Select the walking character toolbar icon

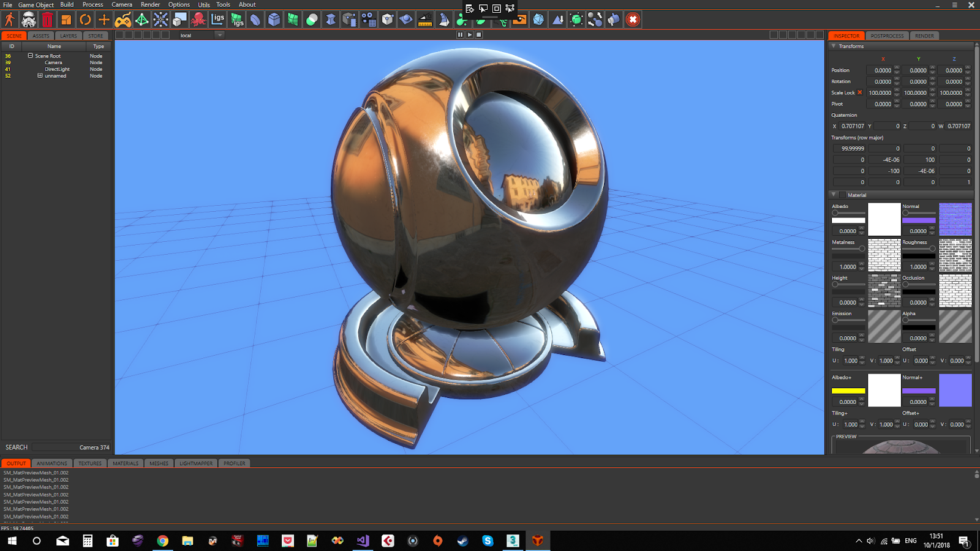[9, 19]
